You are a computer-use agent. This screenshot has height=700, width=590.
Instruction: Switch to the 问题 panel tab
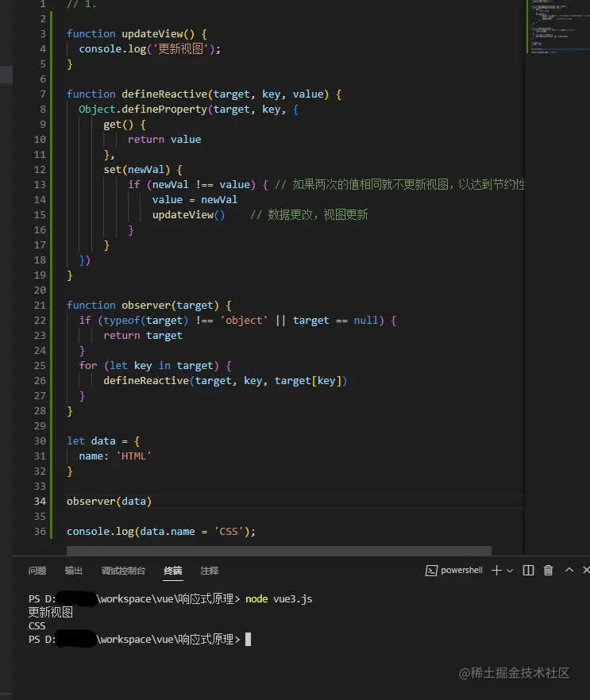[37, 571]
